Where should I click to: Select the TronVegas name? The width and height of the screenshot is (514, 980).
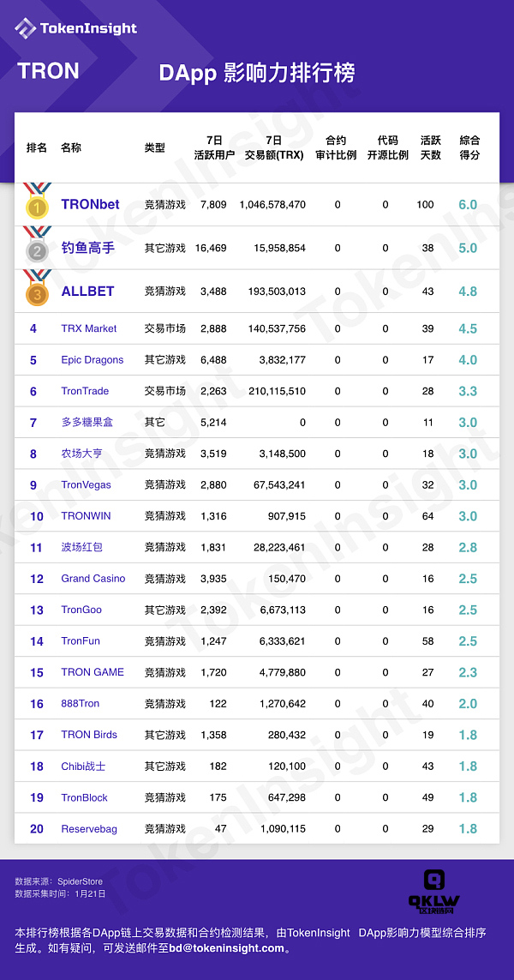point(86,485)
